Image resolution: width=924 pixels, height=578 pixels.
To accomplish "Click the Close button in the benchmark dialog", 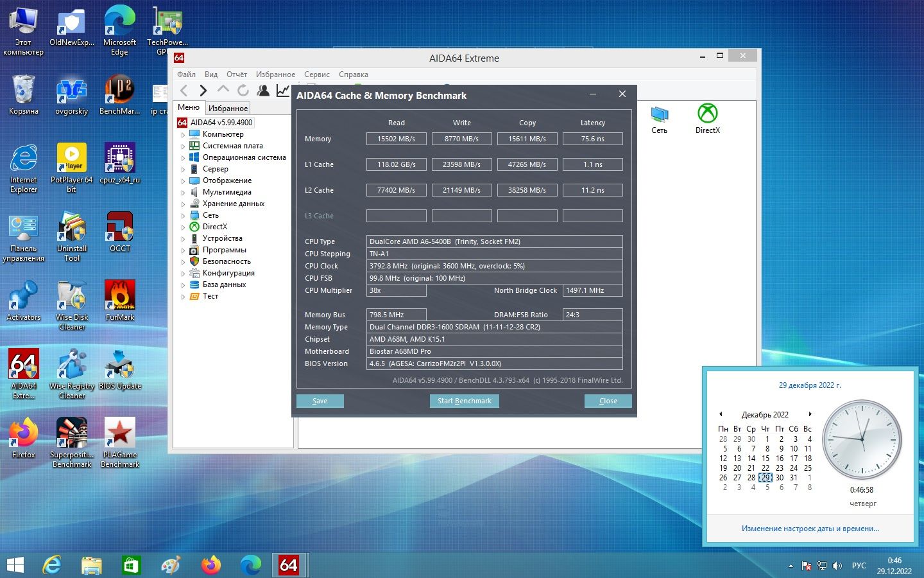I will (x=608, y=401).
